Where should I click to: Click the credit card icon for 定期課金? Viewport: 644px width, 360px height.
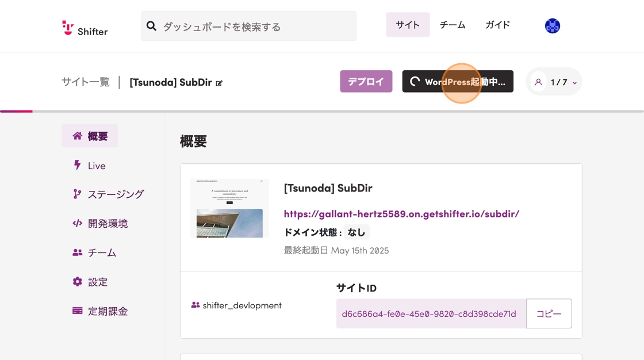pyautogui.click(x=77, y=311)
